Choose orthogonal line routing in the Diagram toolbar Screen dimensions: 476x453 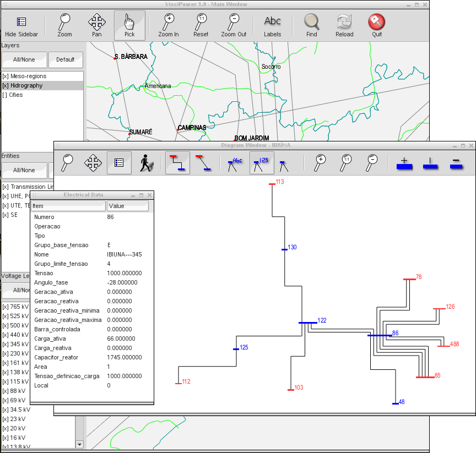(x=177, y=163)
